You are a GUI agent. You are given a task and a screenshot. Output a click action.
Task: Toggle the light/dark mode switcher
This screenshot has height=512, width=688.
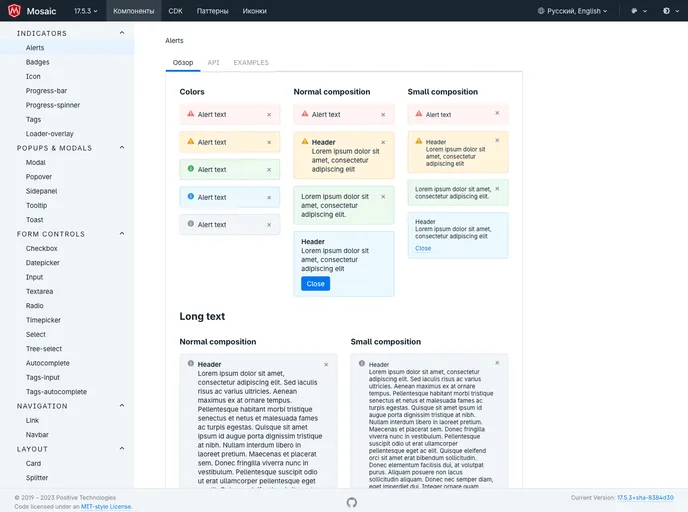pos(668,11)
